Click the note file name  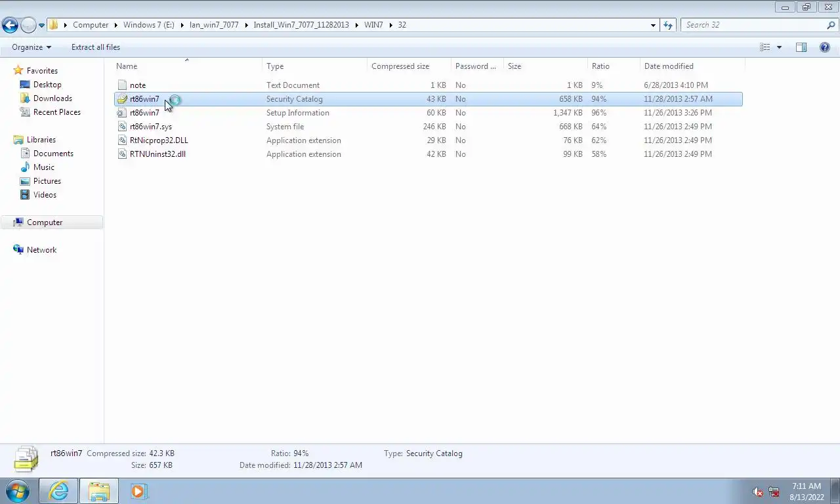pyautogui.click(x=138, y=85)
